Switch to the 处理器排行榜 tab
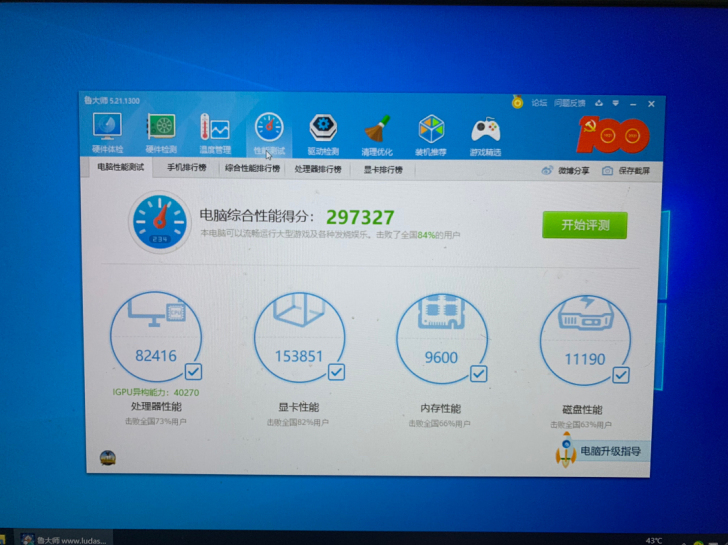The width and height of the screenshot is (728, 545). pyautogui.click(x=318, y=169)
